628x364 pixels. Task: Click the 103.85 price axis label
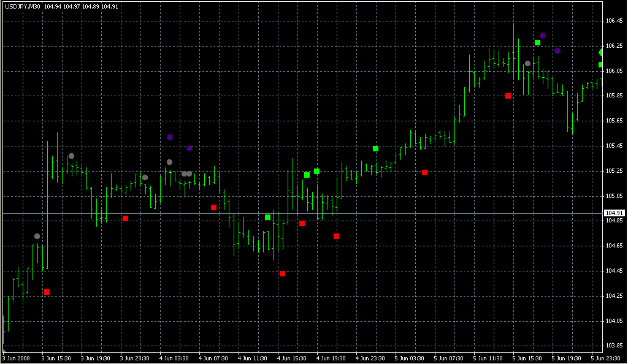614,346
